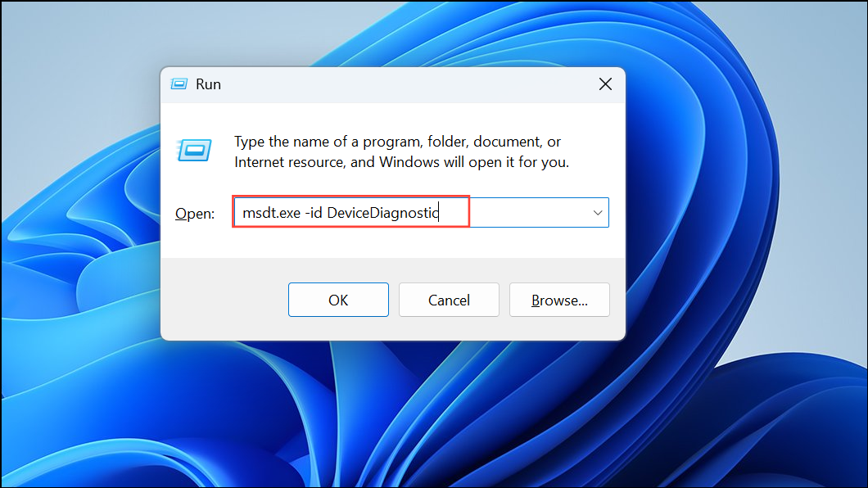Click the Run icon in title bar
868x488 pixels.
(x=179, y=84)
